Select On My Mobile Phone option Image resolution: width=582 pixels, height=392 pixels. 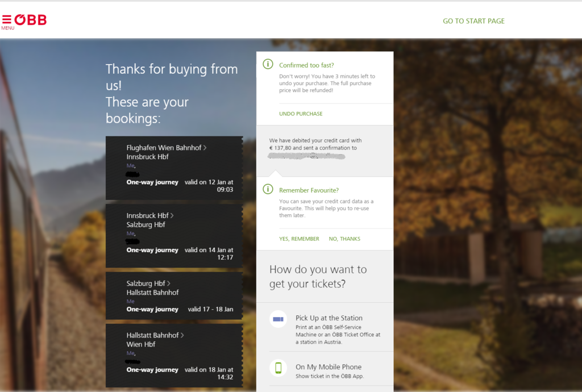325,369
